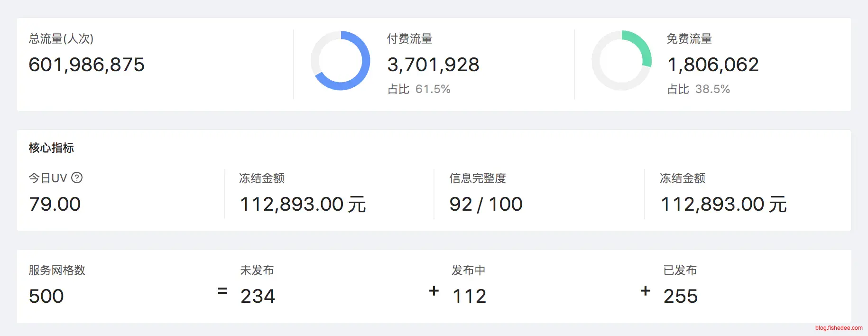The image size is (868, 336).
Task: Select the 总流量 value 601,986,875
Action: tap(86, 65)
